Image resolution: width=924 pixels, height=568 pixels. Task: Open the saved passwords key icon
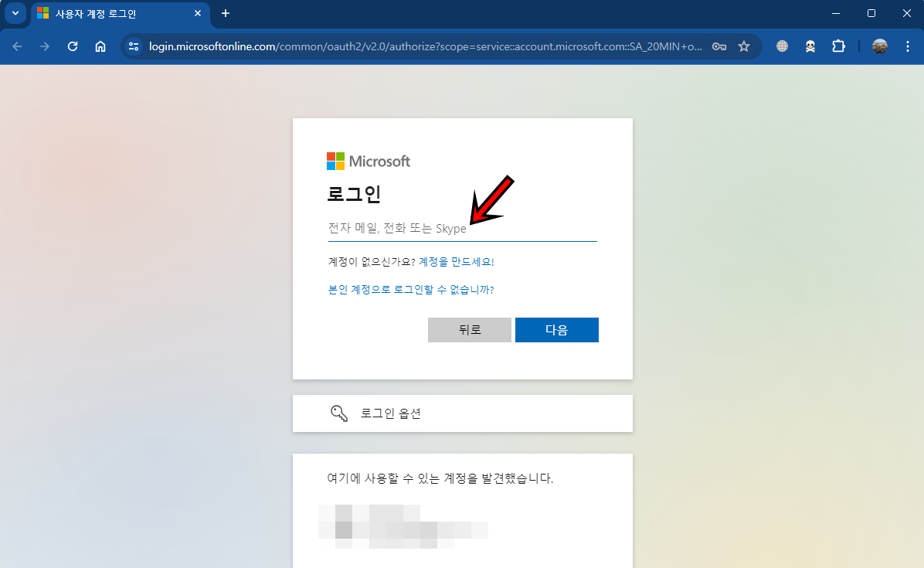(719, 46)
